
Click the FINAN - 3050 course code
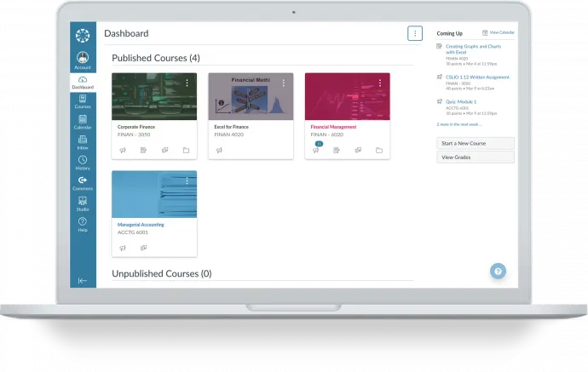[134, 134]
